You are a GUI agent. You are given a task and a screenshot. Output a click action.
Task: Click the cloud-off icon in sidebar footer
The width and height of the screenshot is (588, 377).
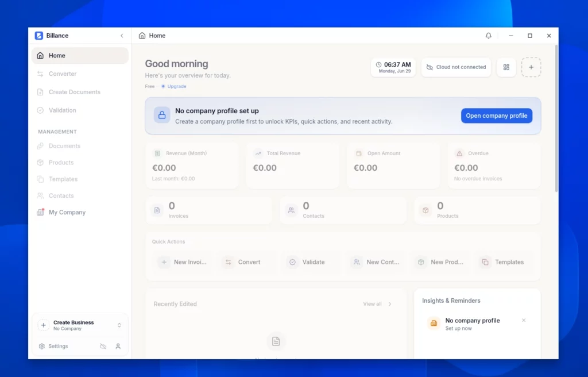tap(103, 346)
